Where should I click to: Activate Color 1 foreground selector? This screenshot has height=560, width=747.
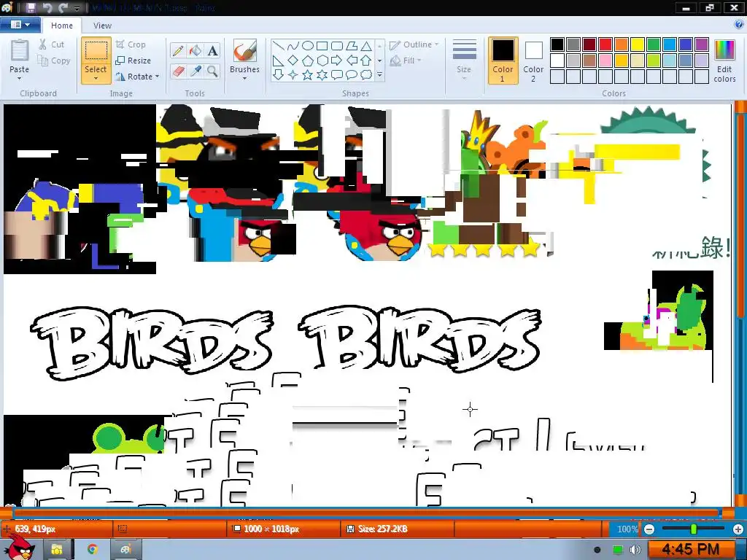(503, 61)
